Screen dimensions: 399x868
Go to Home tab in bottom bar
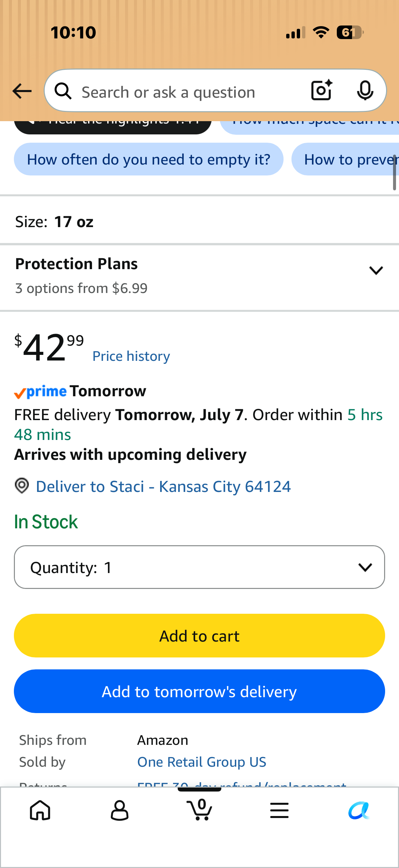[x=40, y=810]
